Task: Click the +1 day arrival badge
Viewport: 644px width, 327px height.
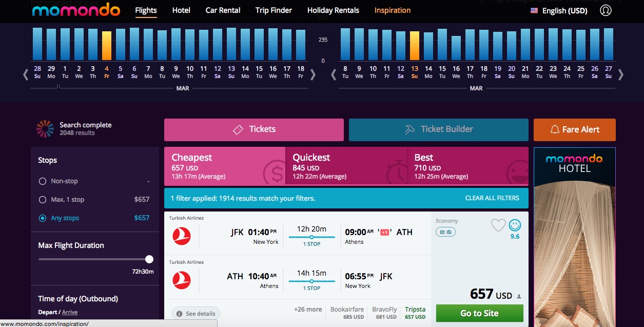Action: pyautogui.click(x=385, y=233)
